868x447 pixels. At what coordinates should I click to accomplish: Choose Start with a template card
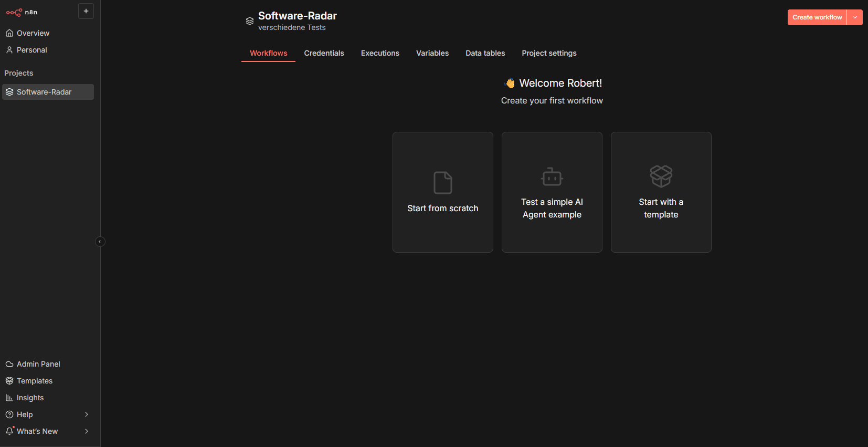pyautogui.click(x=661, y=192)
